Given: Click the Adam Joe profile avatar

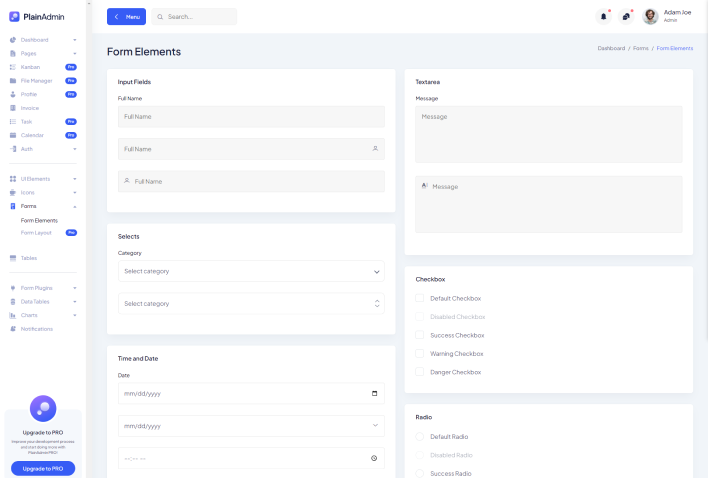Looking at the screenshot, I should [x=650, y=16].
